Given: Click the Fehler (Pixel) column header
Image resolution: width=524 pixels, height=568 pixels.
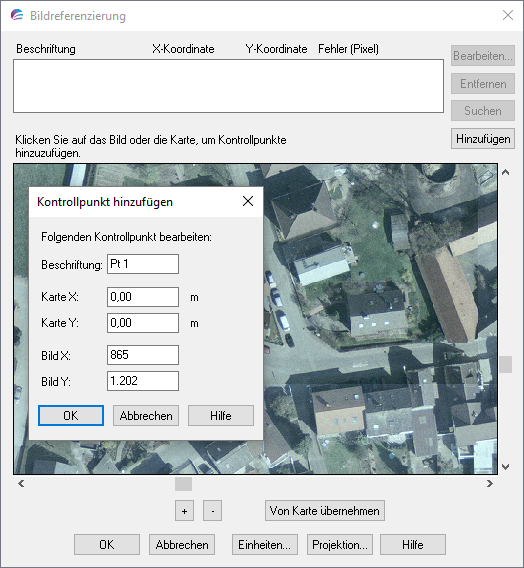Looking at the screenshot, I should click(348, 49).
